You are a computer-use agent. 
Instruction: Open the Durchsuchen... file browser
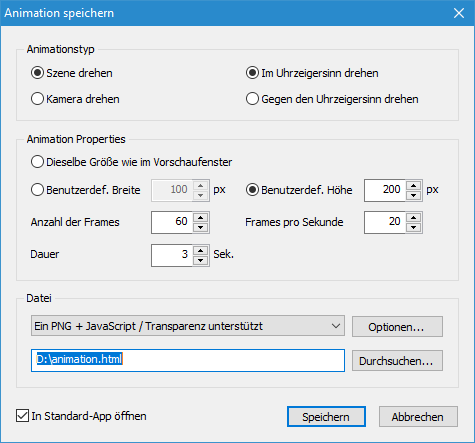[397, 361]
